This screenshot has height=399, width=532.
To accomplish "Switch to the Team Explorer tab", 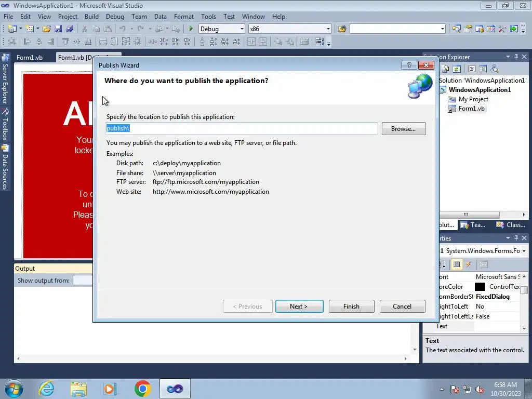I will (473, 225).
